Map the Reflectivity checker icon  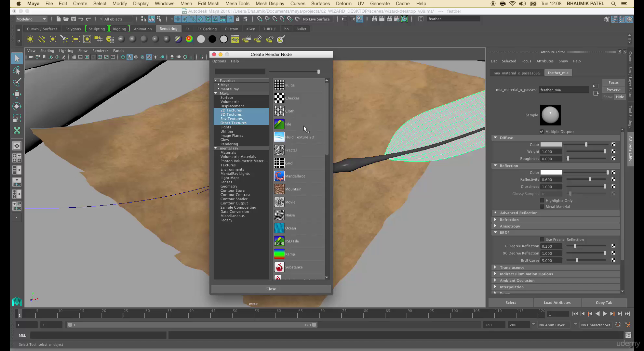coord(613,179)
